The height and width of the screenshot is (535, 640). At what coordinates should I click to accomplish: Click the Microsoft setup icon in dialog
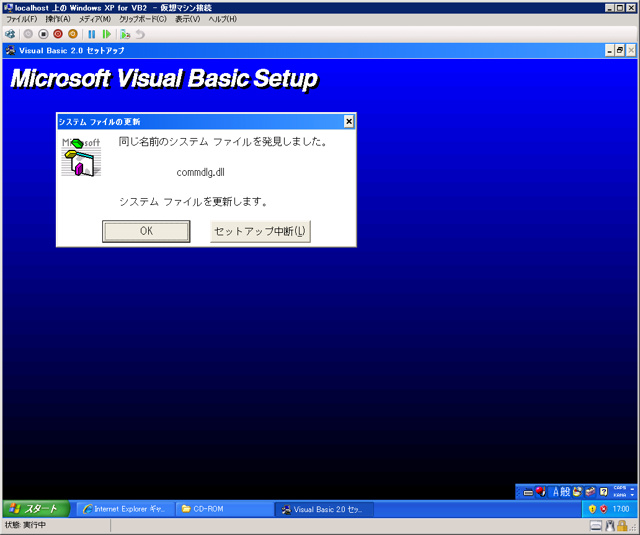[81, 157]
